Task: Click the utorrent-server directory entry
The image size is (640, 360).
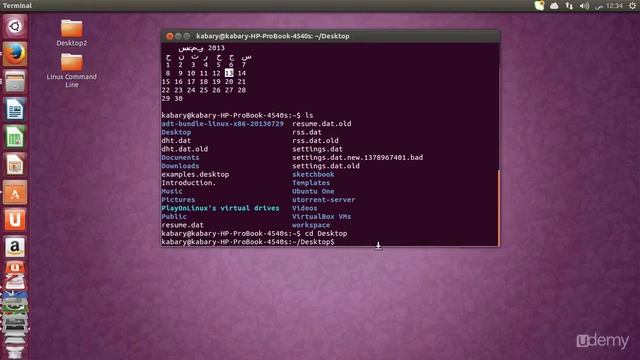Action: pyautogui.click(x=324, y=200)
